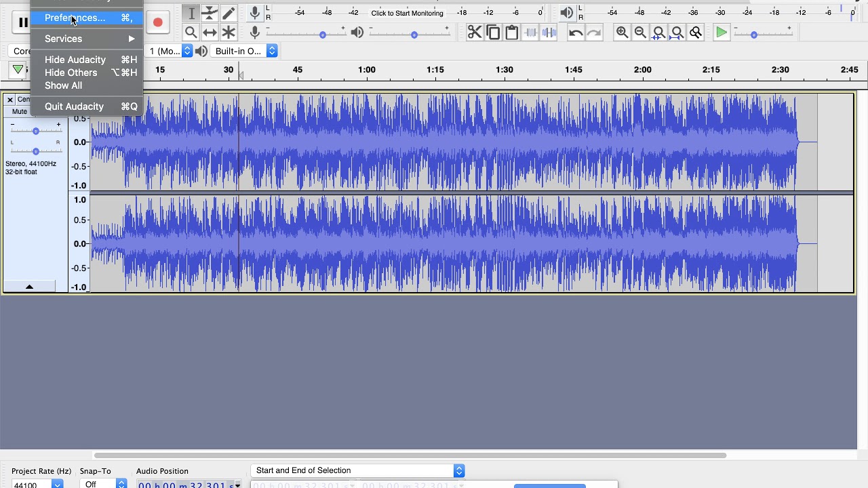The height and width of the screenshot is (488, 868).
Task: Mute the audio track
Action: pos(20,112)
